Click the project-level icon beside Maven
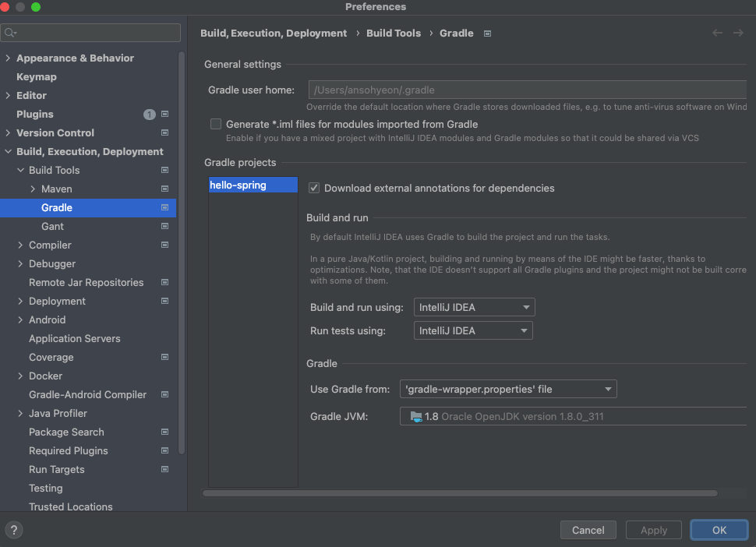The image size is (756, 547). coord(165,189)
